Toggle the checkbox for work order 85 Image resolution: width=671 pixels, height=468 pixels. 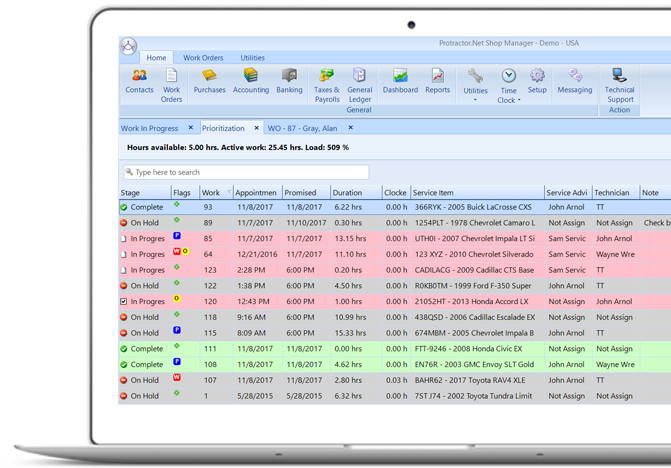[x=124, y=239]
